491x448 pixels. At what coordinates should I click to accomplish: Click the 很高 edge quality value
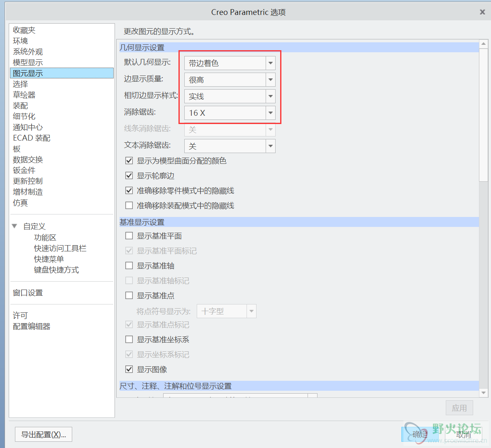click(x=225, y=80)
